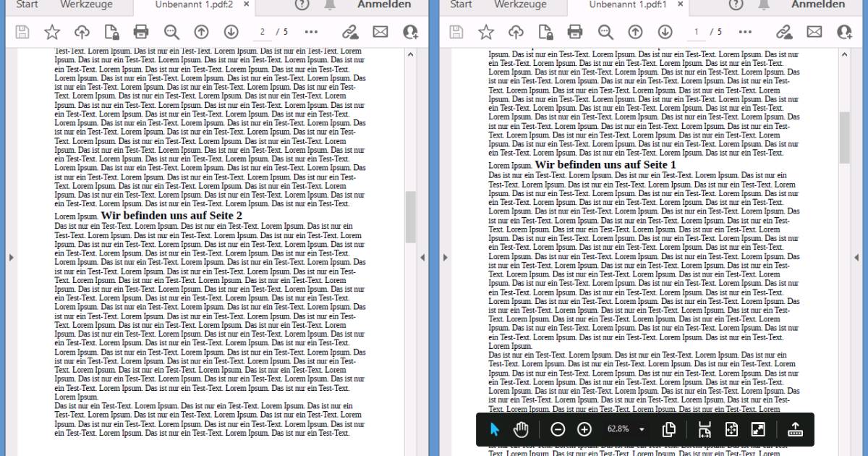Click vertical scrollbar thumb in right window
Image resolution: width=868 pixels, height=456 pixels.
tap(844, 138)
